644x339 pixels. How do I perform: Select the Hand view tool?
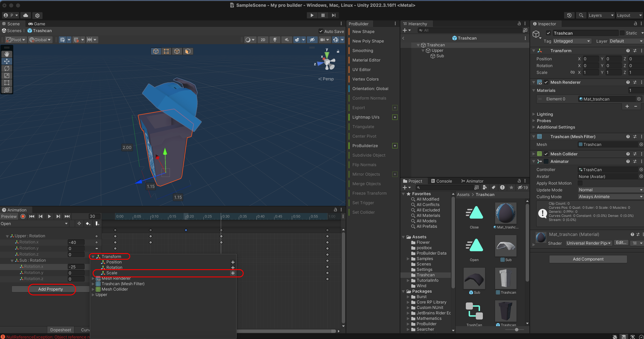(x=7, y=54)
